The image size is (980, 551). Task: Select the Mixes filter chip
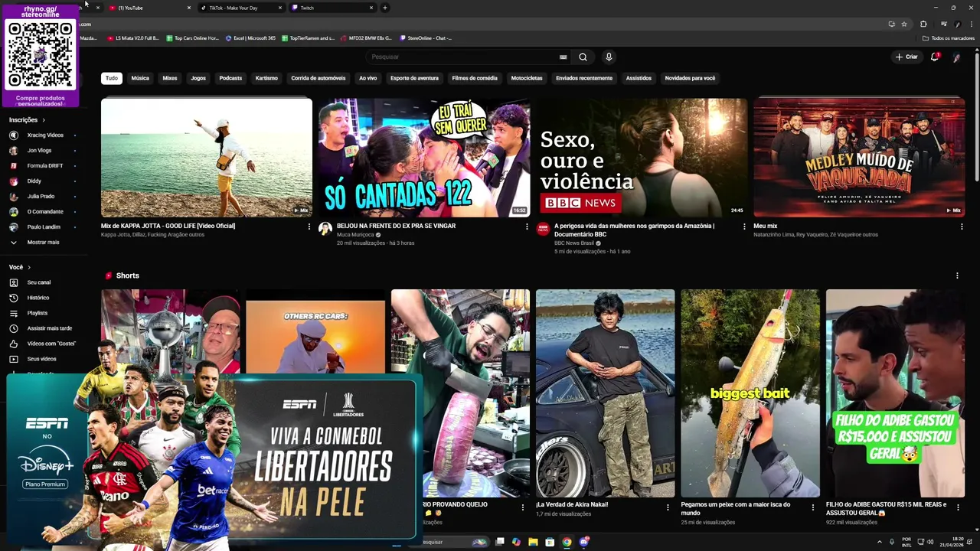click(x=170, y=78)
